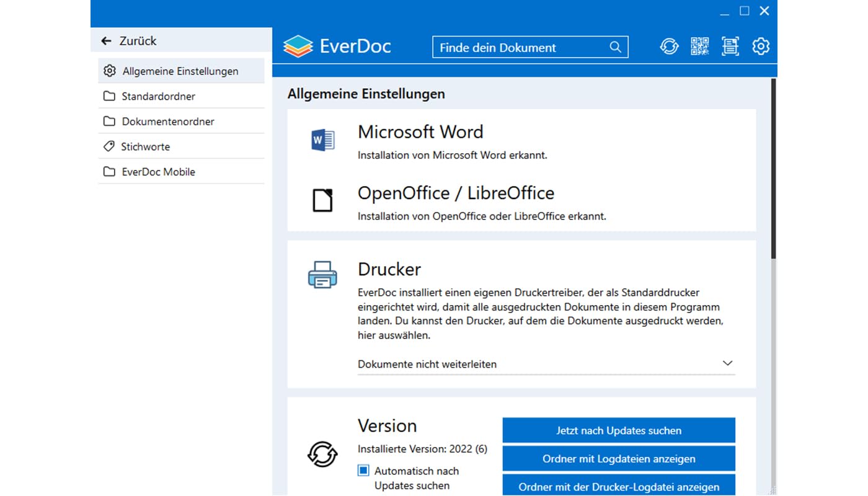The height and width of the screenshot is (496, 868).
Task: Open EverDoc Mobile settings page
Action: 181,172
